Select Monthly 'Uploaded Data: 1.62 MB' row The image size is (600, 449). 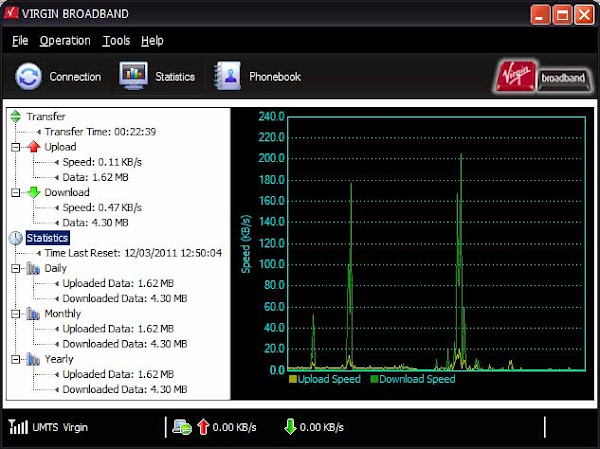coord(118,329)
